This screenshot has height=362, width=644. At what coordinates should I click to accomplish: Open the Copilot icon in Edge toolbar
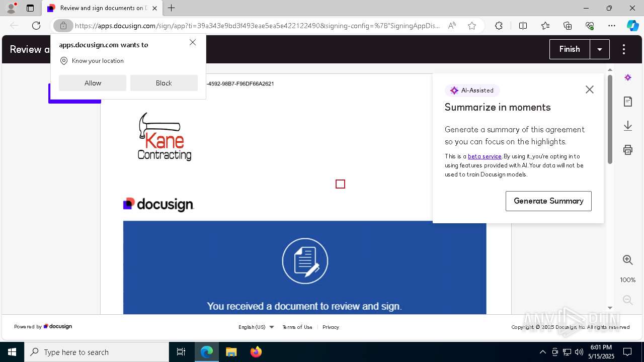tap(632, 26)
